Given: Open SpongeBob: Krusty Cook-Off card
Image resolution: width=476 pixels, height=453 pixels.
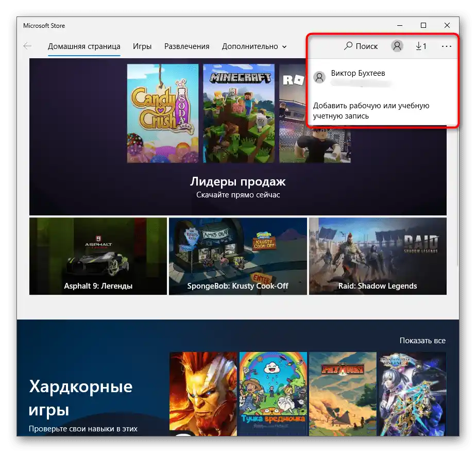Looking at the screenshot, I should 237,256.
